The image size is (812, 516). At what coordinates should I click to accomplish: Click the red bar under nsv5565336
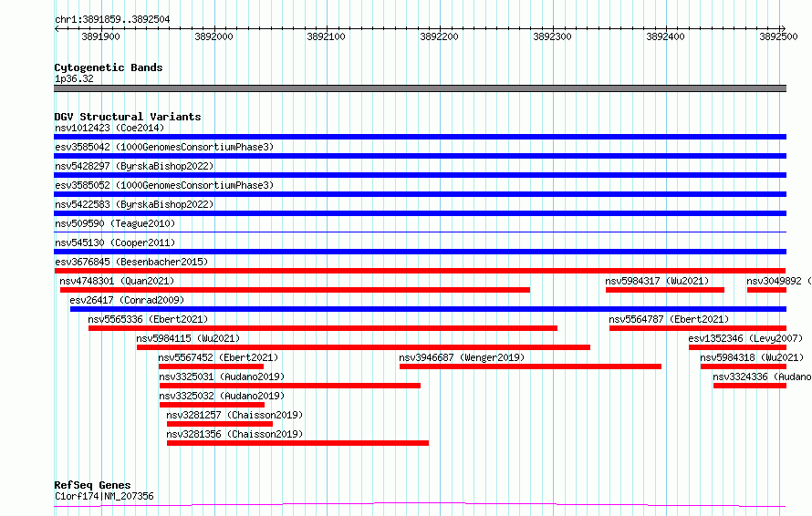pyautogui.click(x=323, y=328)
